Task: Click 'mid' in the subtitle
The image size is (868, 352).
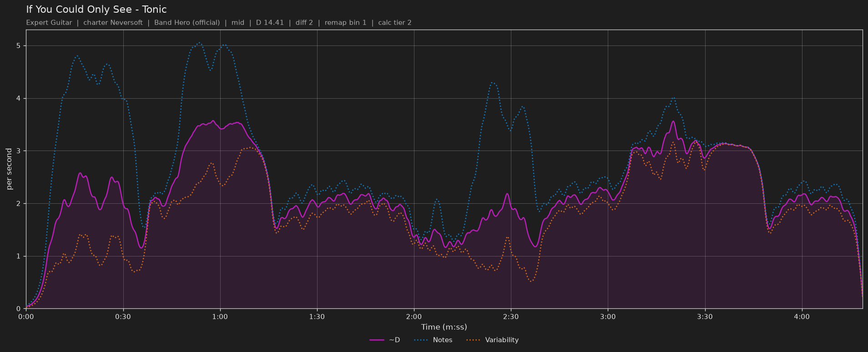Action: pos(238,23)
